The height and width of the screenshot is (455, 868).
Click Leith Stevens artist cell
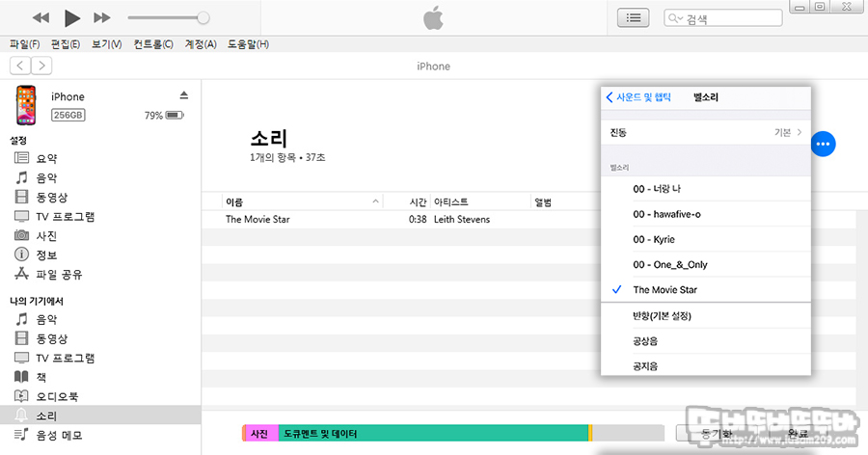462,219
